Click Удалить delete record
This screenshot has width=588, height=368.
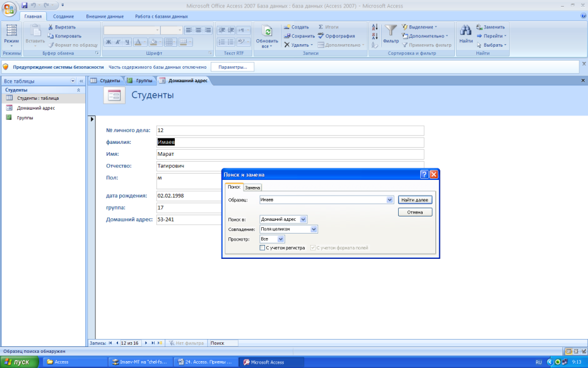click(x=298, y=45)
